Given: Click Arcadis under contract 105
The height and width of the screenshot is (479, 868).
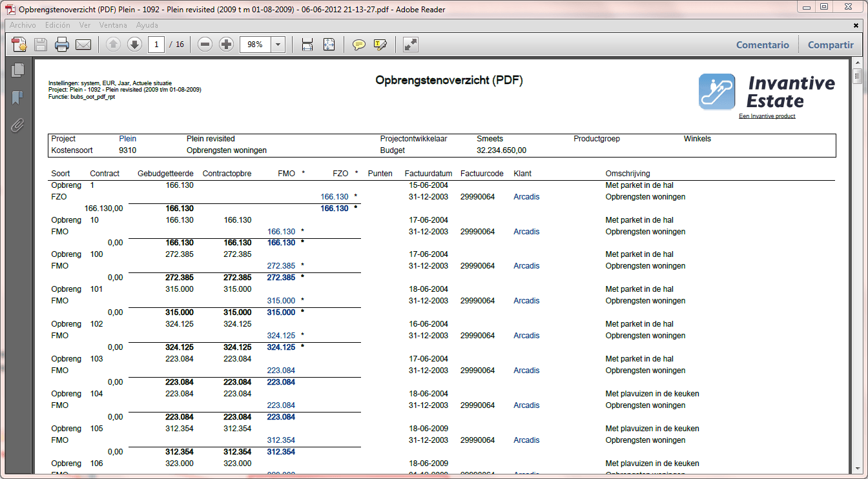Looking at the screenshot, I should coord(526,440).
